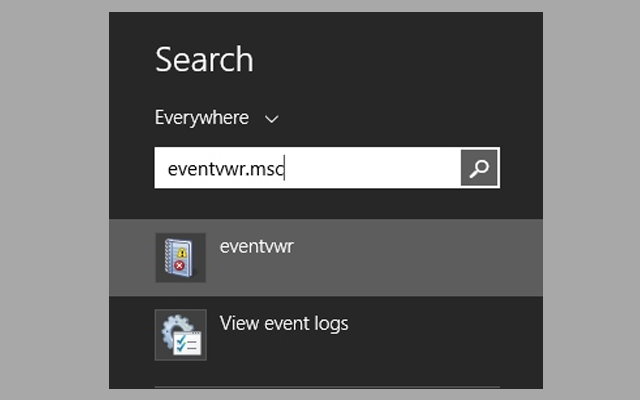
Task: Click gray area right of search panel
Action: 590,200
